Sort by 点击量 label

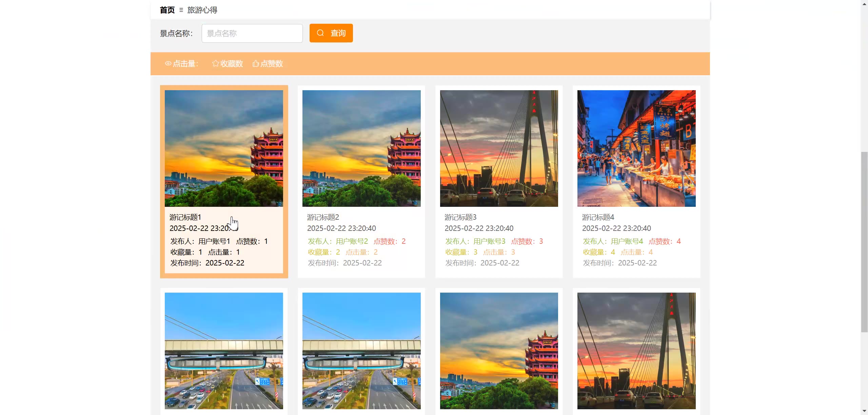[x=185, y=63]
